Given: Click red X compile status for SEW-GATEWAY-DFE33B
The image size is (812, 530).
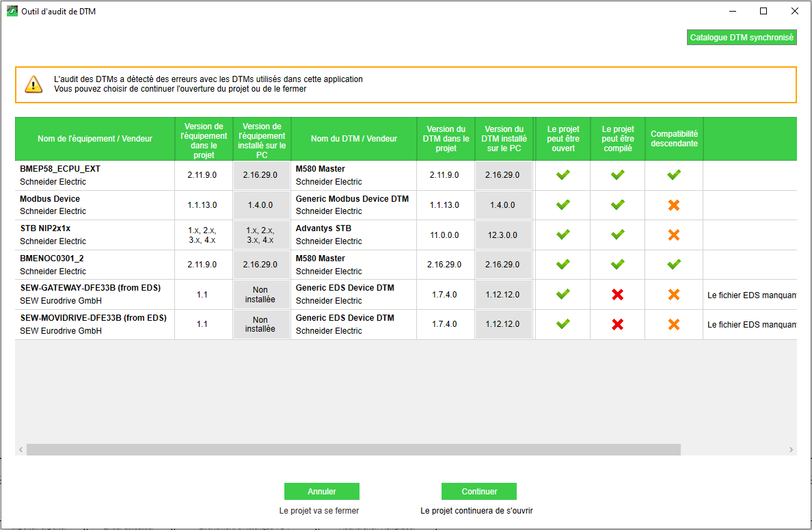Looking at the screenshot, I should coord(617,295).
